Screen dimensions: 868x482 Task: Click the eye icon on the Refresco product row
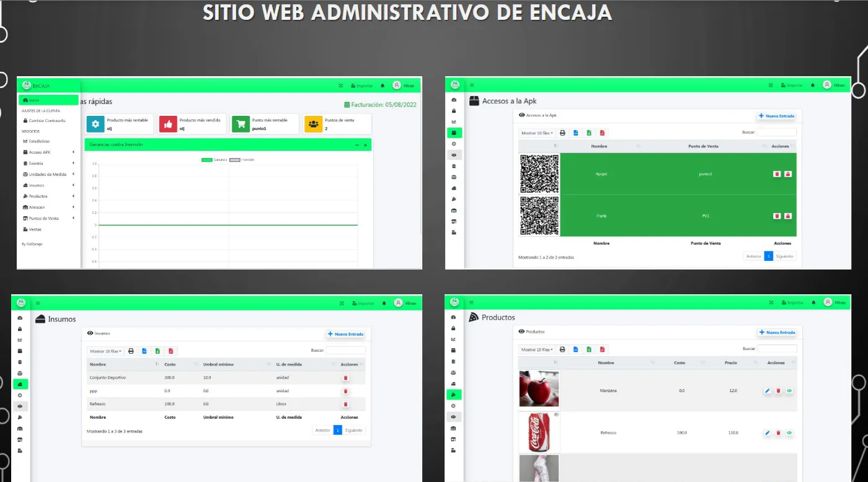(x=789, y=433)
